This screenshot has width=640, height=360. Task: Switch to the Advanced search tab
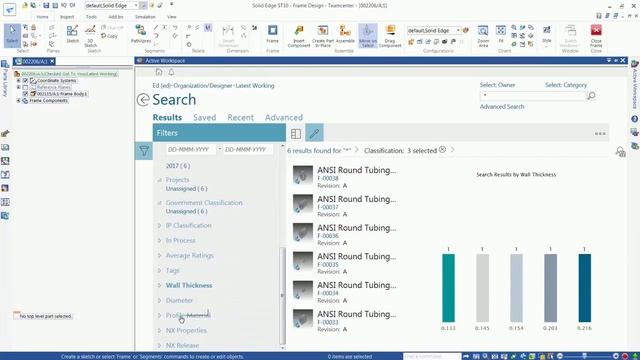tap(284, 118)
